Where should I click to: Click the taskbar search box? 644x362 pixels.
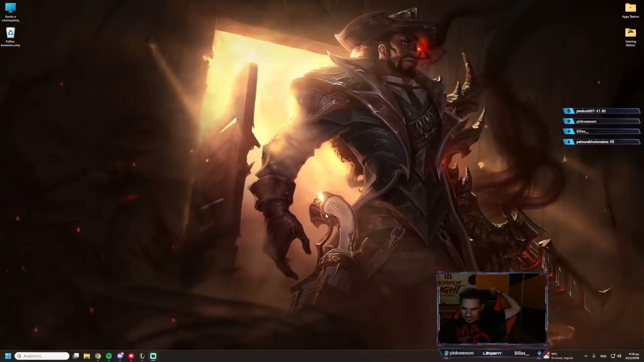(x=42, y=356)
